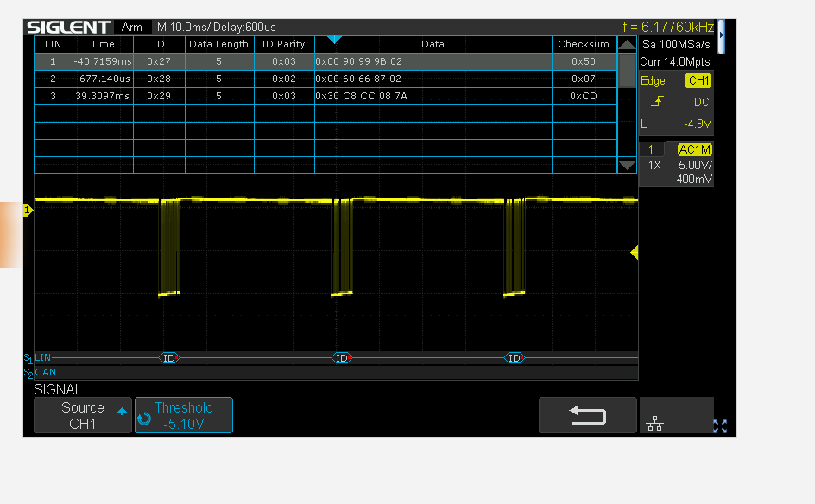Click the rising edge slope icon
This screenshot has height=504, width=815.
tap(658, 101)
